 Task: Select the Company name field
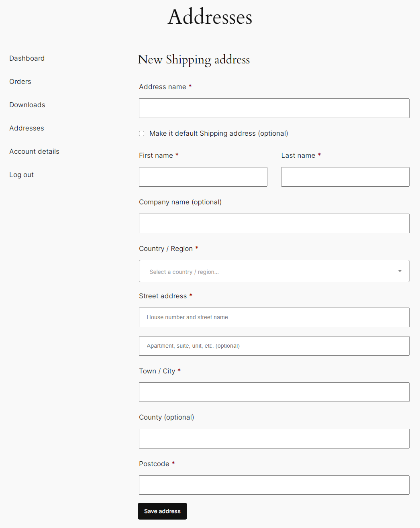click(x=274, y=224)
